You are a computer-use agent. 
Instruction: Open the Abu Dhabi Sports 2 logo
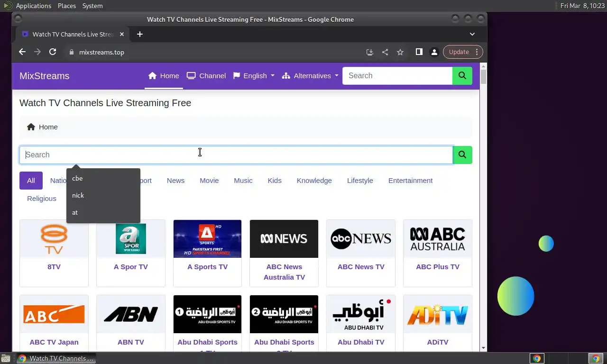point(284,314)
